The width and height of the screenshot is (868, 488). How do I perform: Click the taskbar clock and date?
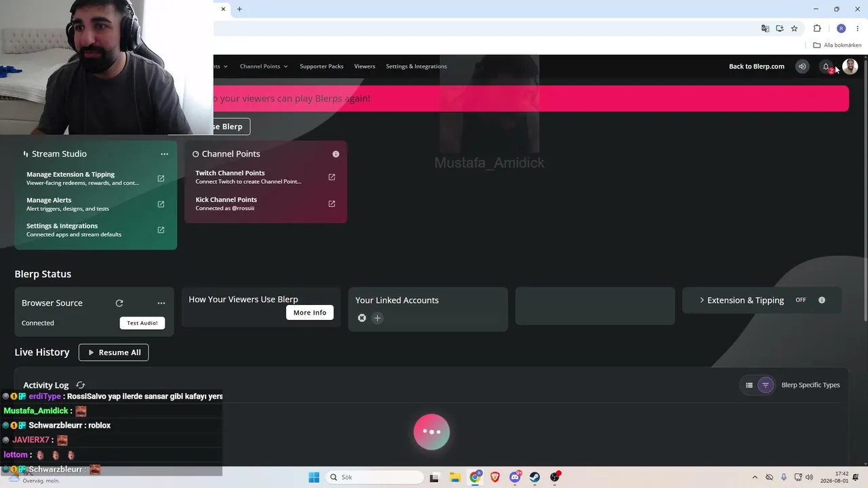pos(835,477)
